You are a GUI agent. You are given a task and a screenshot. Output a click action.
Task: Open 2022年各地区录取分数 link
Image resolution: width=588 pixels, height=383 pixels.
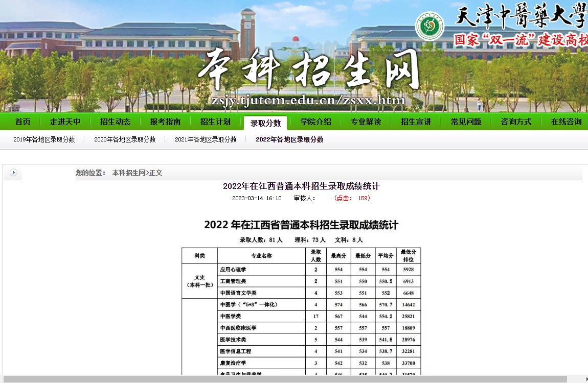(289, 139)
